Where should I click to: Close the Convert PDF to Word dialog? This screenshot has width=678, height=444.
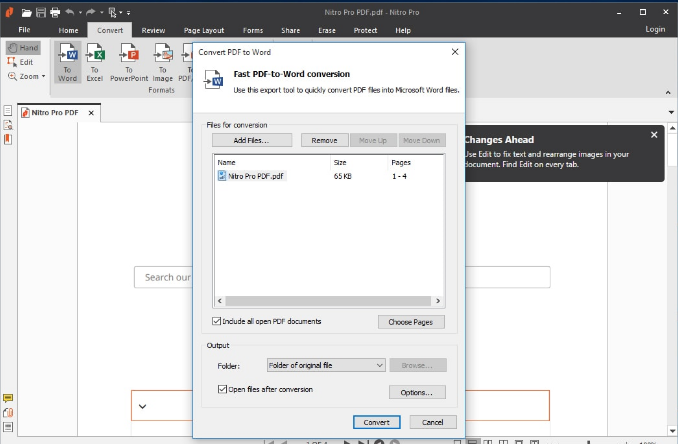(x=455, y=52)
